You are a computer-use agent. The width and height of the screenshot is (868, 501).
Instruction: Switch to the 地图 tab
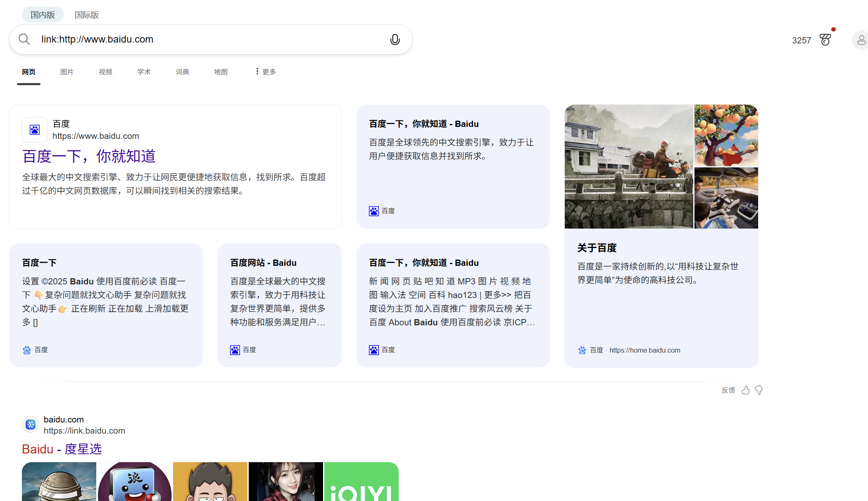pyautogui.click(x=221, y=71)
